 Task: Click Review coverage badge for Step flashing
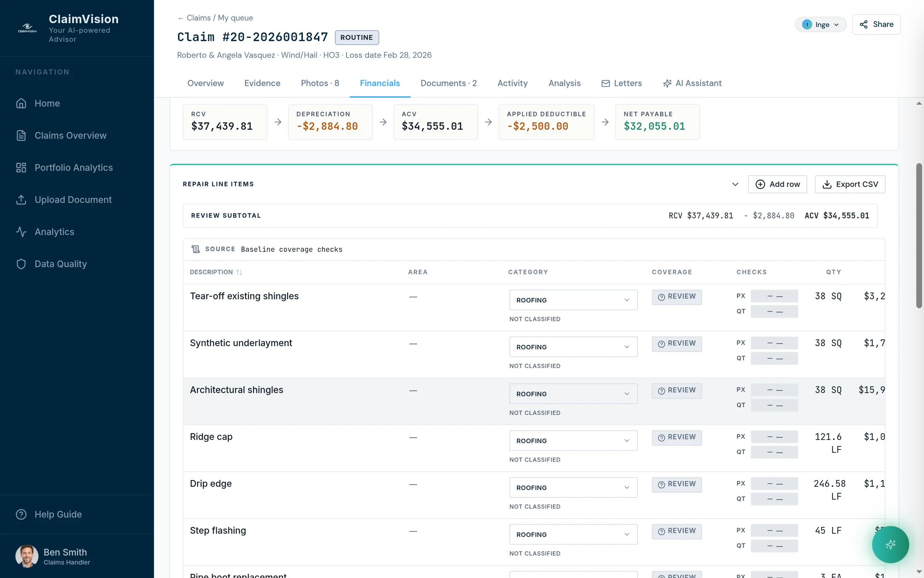point(677,531)
